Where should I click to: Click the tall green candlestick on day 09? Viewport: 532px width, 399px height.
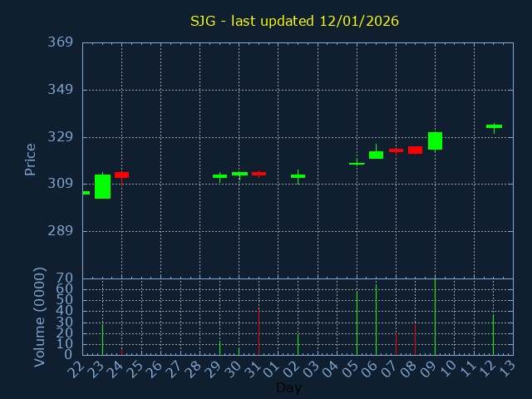point(435,140)
